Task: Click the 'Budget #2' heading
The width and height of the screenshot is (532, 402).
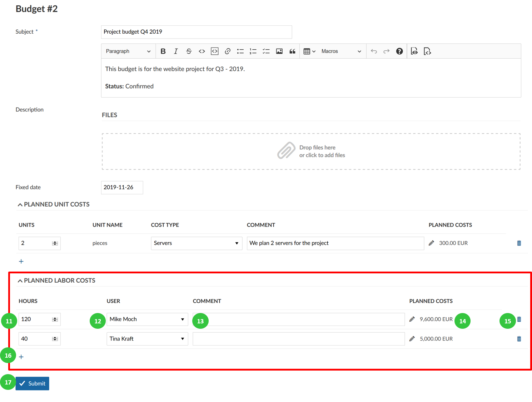Action: pyautogui.click(x=36, y=9)
